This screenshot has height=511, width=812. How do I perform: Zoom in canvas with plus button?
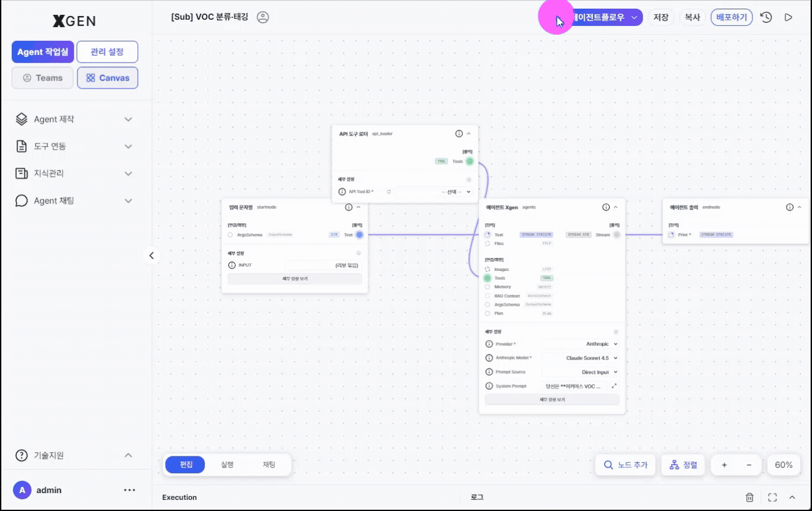coord(725,465)
